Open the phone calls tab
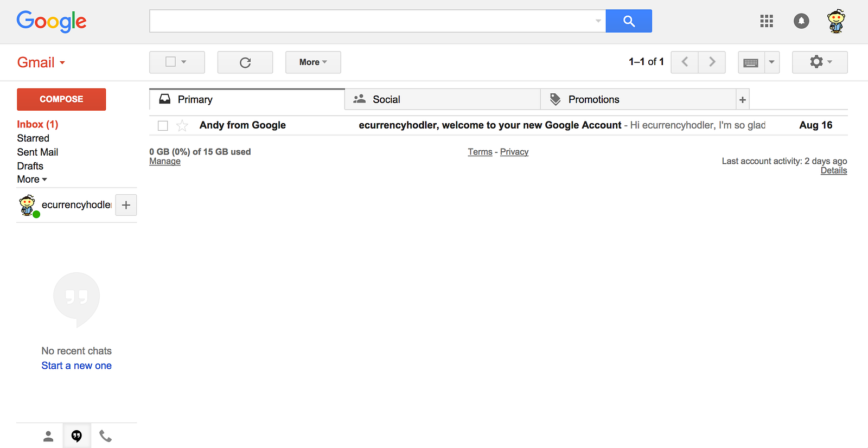 tap(105, 436)
